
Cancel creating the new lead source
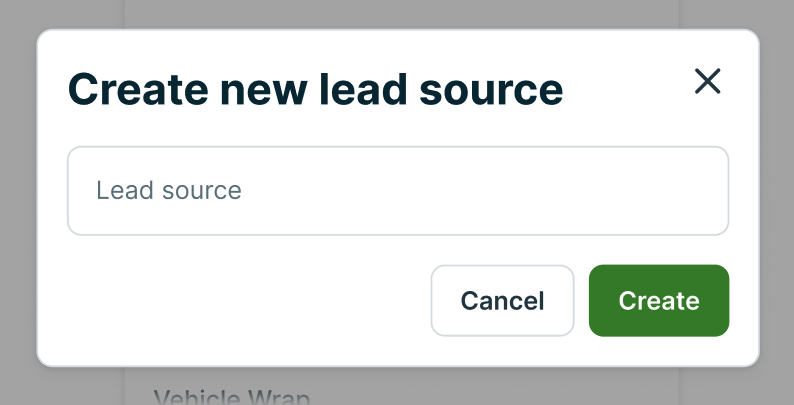click(x=502, y=301)
